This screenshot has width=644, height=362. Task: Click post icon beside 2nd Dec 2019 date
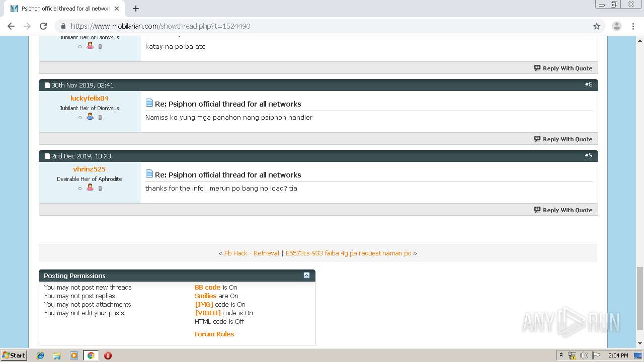[47, 156]
